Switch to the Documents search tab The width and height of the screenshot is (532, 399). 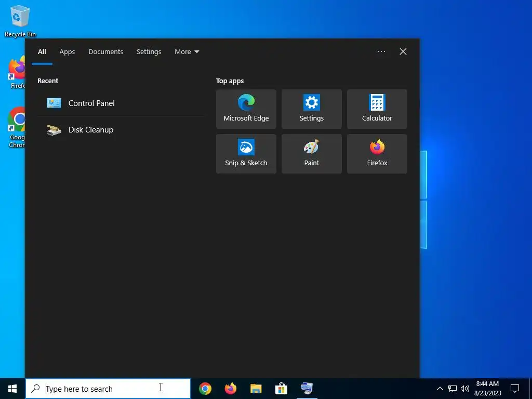tap(105, 51)
